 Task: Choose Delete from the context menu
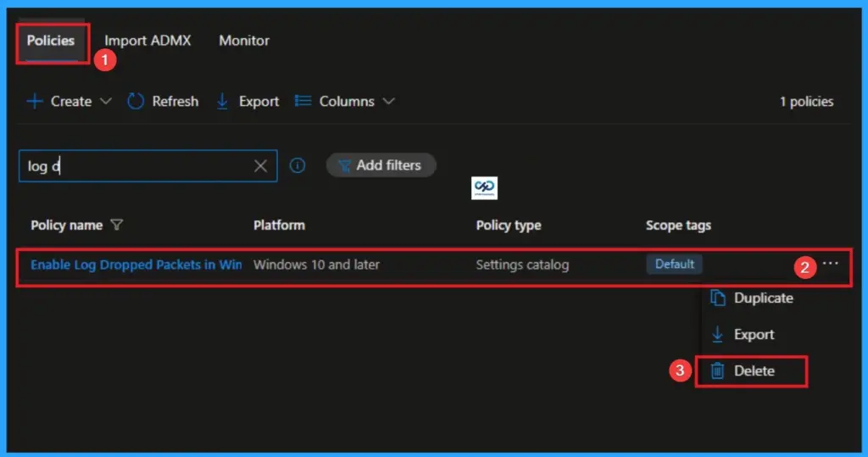pos(754,371)
